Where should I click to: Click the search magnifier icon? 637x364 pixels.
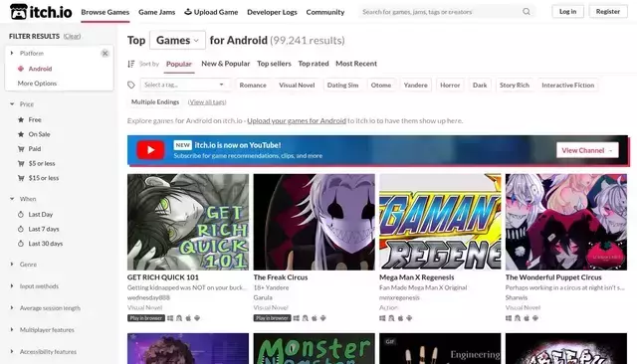click(527, 12)
